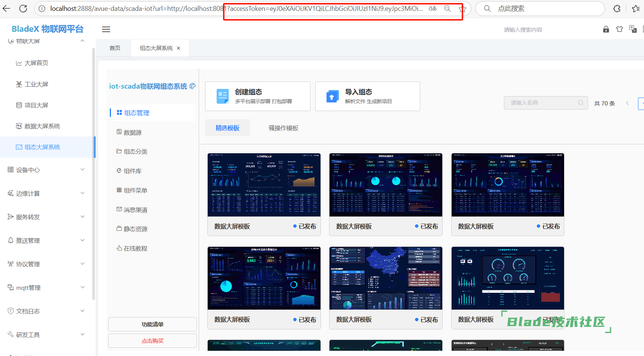The image size is (644, 356).
Task: Open the China map dashboard template thumbnail
Action: pyautogui.click(x=386, y=278)
